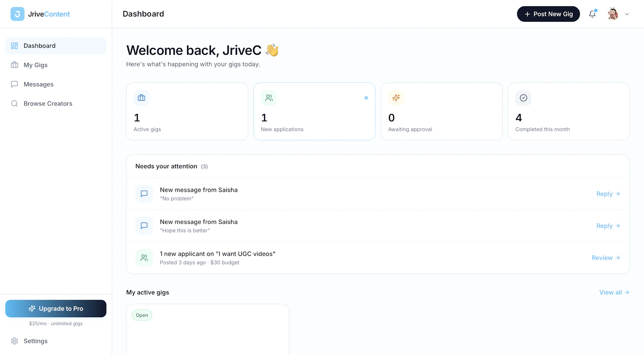
Task: Click the New applications people icon
Action: click(x=269, y=98)
